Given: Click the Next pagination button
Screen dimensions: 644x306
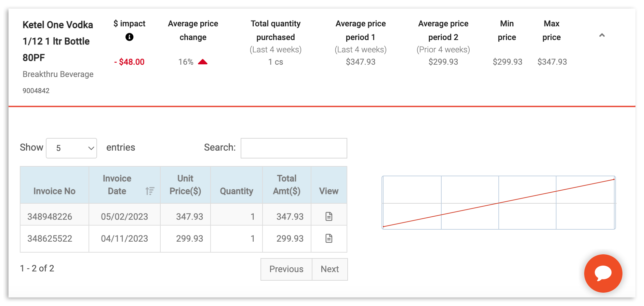Looking at the screenshot, I should pos(329,269).
